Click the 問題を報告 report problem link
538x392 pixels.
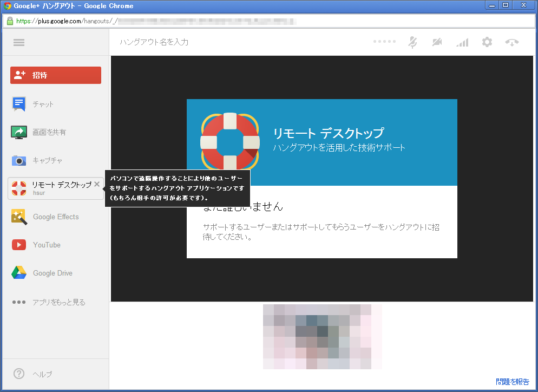tap(512, 382)
